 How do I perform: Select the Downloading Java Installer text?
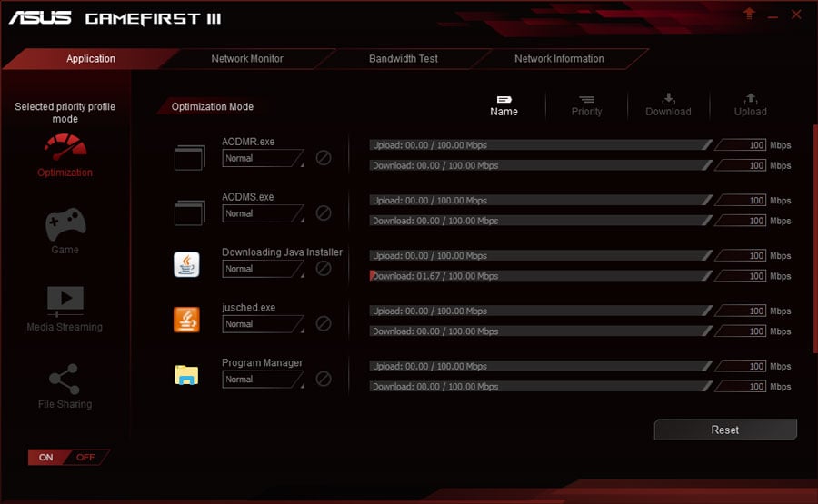pyautogui.click(x=283, y=252)
